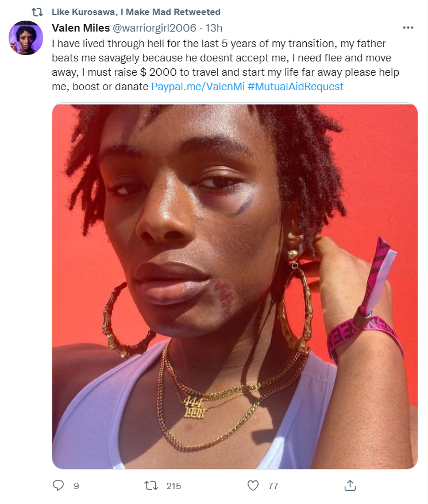Follow the Paypal.me/ValenMi link
428x504 pixels.
click(198, 87)
